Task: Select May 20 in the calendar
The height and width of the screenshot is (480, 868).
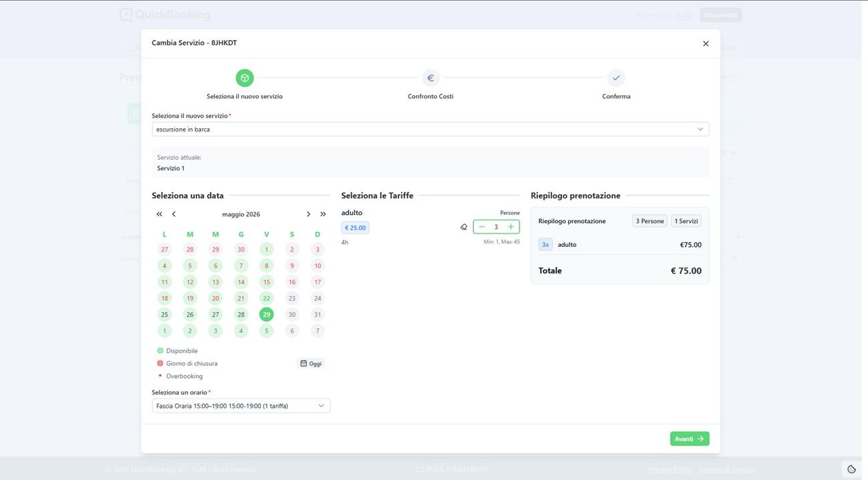Action: click(216, 298)
